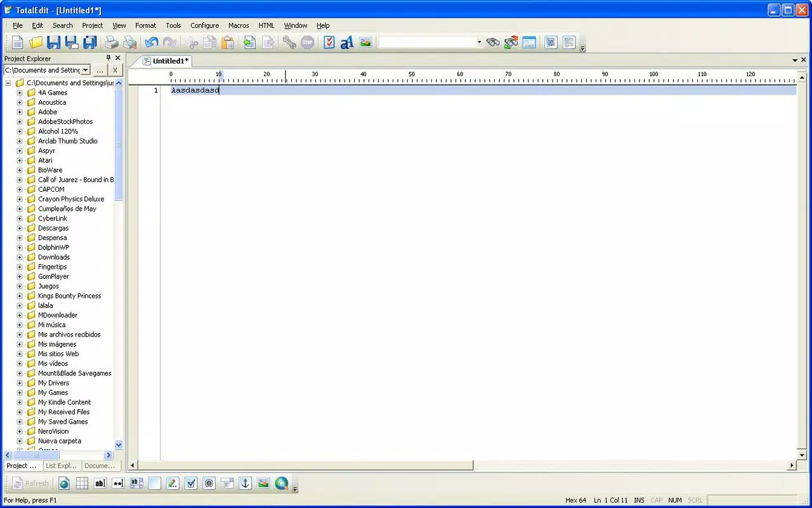Image resolution: width=812 pixels, height=508 pixels.
Task: Expand the Adobe folder node
Action: [20, 112]
